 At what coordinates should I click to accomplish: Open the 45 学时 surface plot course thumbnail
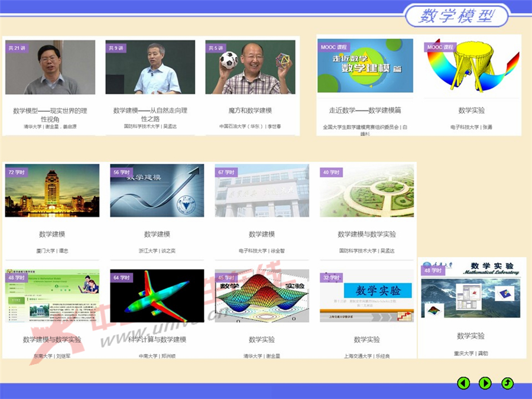[x=262, y=296]
